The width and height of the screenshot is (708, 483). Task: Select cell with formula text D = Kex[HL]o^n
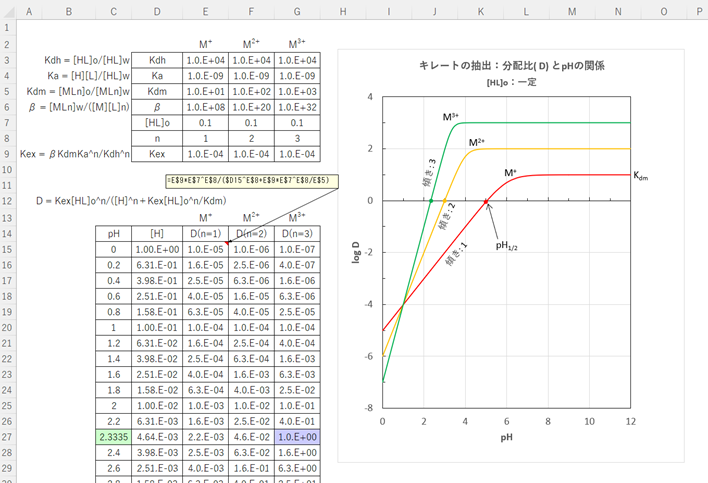[x=131, y=200]
